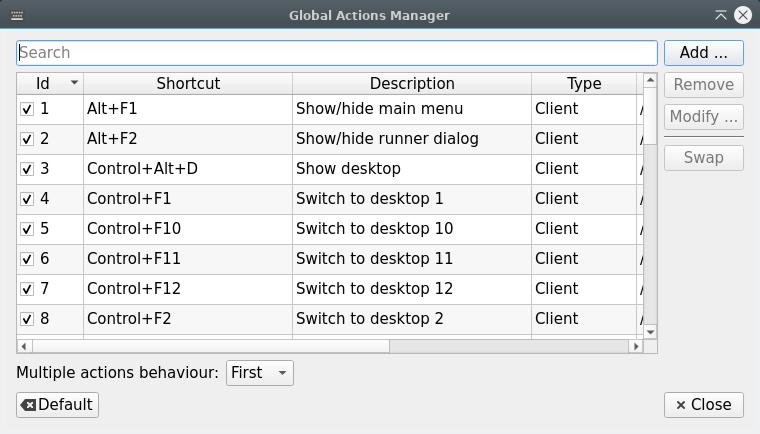
Task: Click the vertical scrollbar handle
Action: click(650, 116)
